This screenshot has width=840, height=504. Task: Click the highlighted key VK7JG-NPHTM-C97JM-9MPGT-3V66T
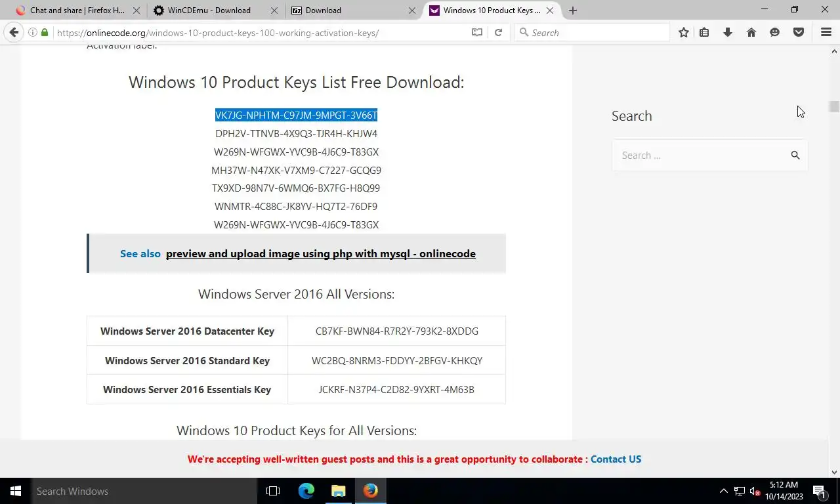296,115
